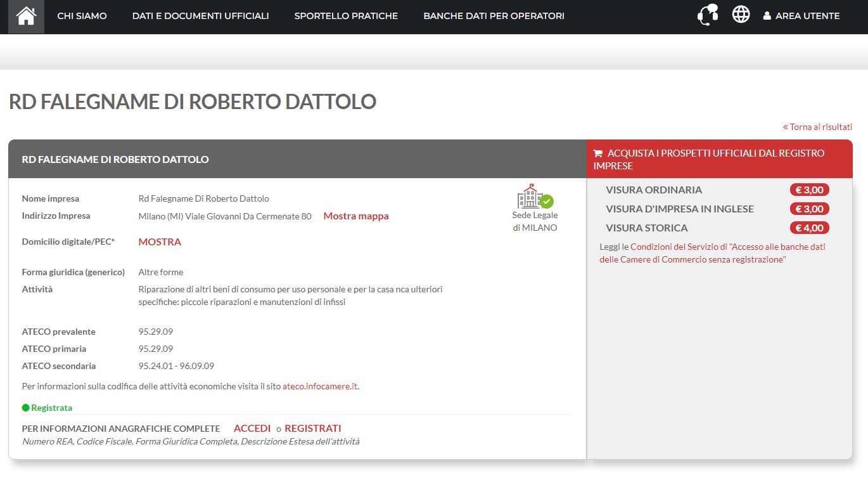Purchase Visura Storica for € 4,00
Image resolution: width=868 pixels, height=480 pixels.
pos(809,228)
